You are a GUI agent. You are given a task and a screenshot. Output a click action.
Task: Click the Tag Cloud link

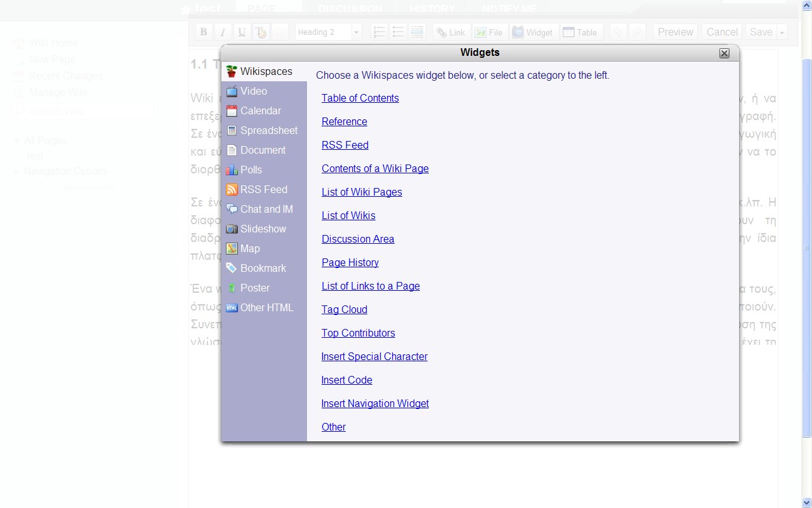(x=344, y=309)
